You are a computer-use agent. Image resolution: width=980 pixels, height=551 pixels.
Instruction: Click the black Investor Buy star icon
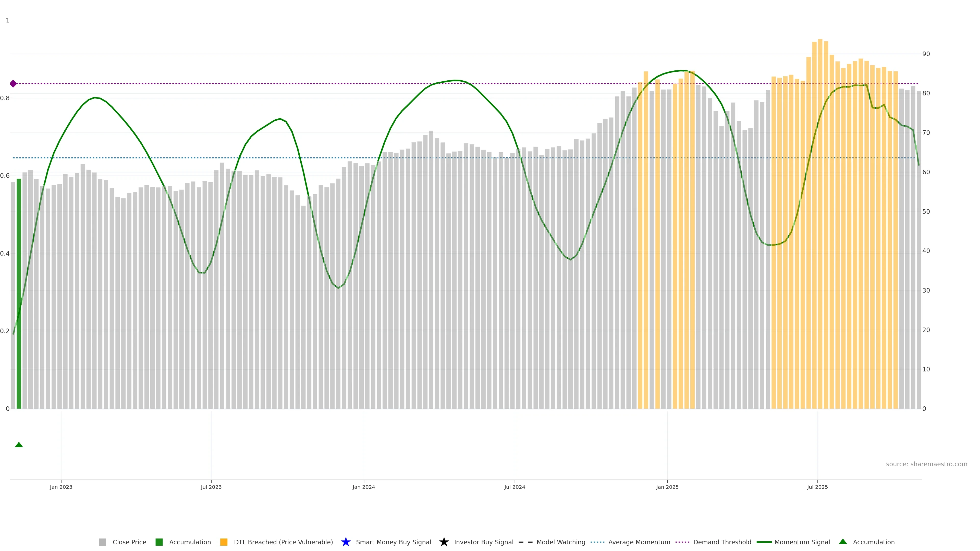[444, 542]
